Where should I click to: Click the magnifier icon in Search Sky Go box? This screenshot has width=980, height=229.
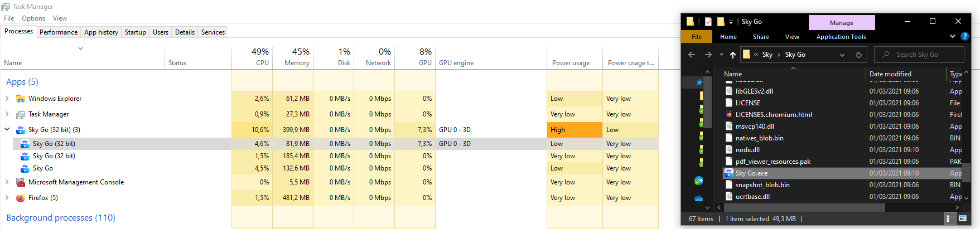pos(886,55)
